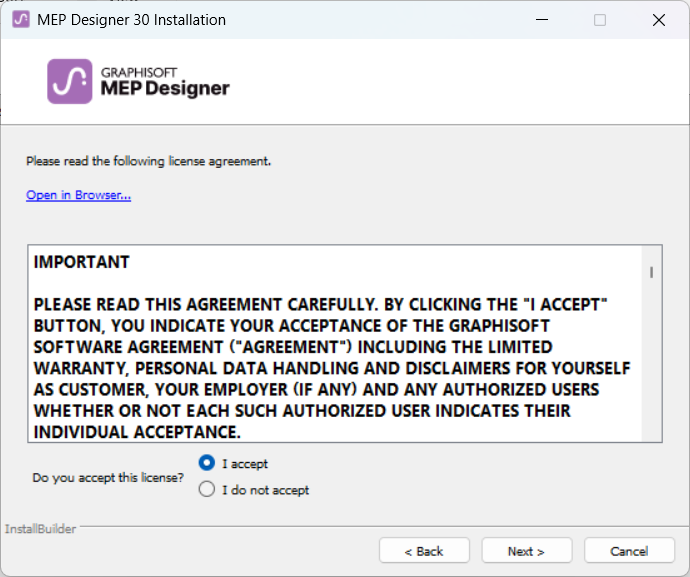Open license agreement in browser link
This screenshot has width=690, height=577.
pyautogui.click(x=78, y=195)
